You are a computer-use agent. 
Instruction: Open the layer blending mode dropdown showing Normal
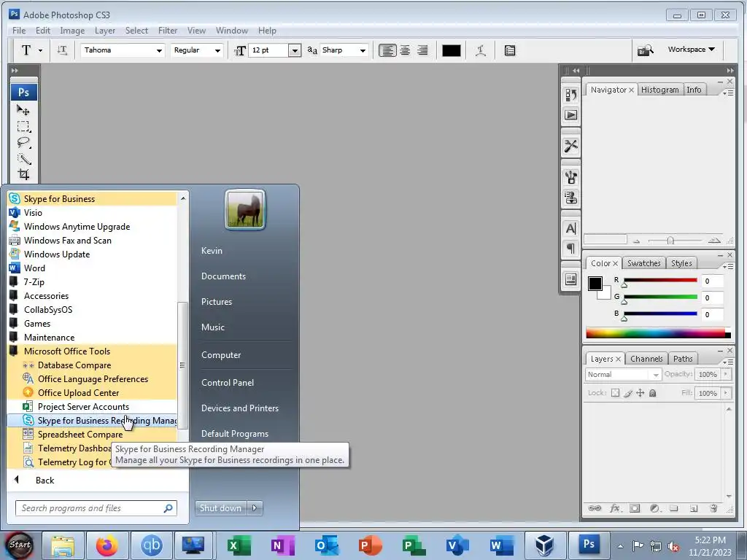pos(623,375)
